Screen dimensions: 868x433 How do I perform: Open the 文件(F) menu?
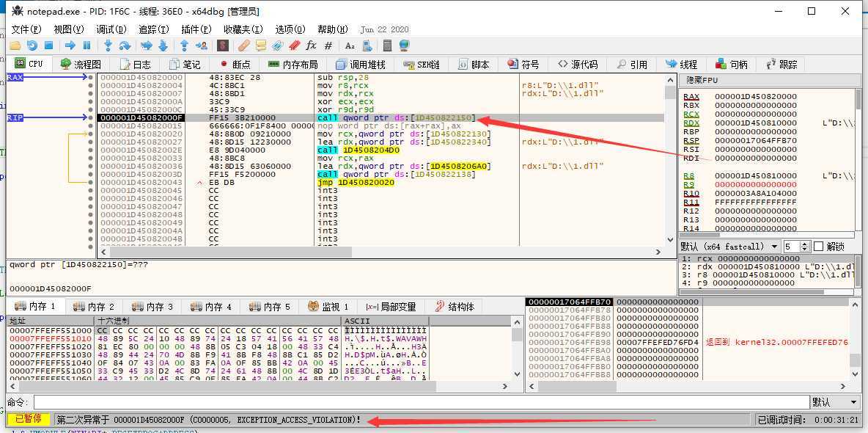tap(26, 29)
